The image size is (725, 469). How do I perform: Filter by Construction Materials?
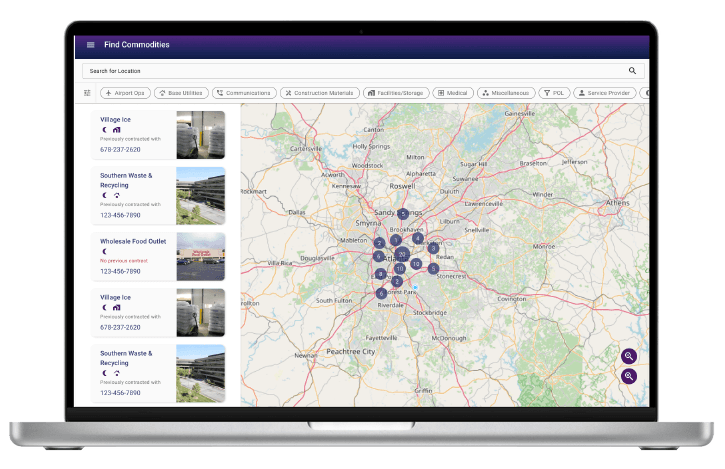point(318,93)
